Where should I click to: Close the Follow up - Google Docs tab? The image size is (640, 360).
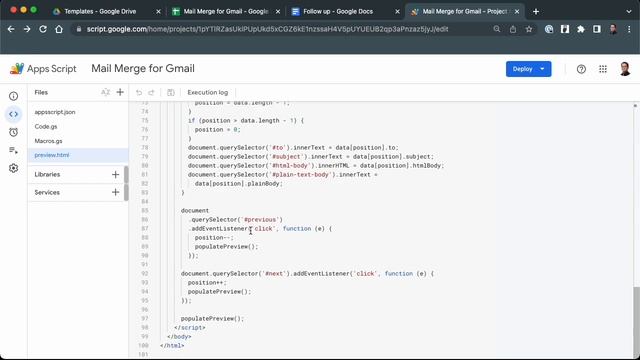[x=397, y=11]
